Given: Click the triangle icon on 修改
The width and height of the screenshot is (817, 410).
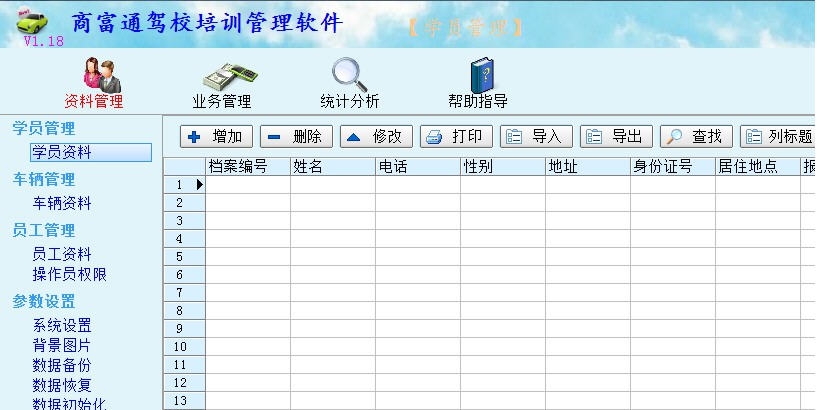Looking at the screenshot, I should pos(354,137).
